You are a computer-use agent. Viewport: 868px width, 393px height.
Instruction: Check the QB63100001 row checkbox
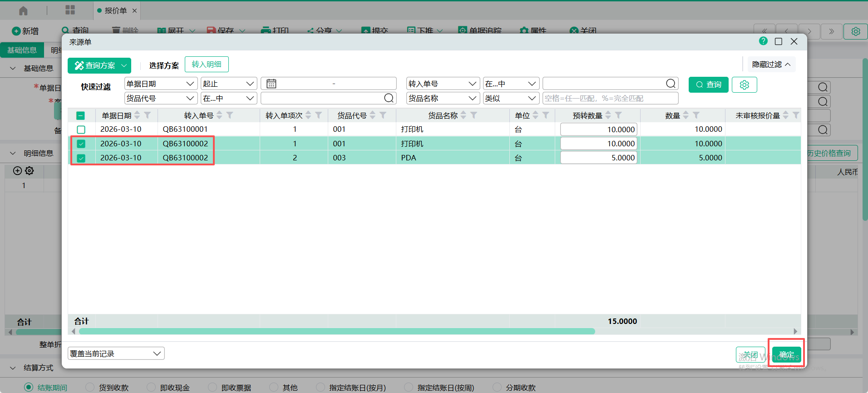coord(81,129)
